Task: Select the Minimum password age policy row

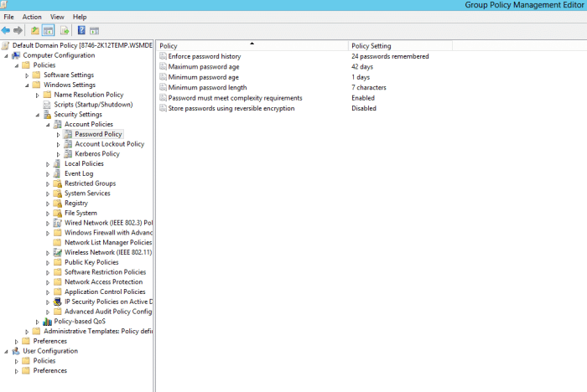Action: tap(203, 77)
